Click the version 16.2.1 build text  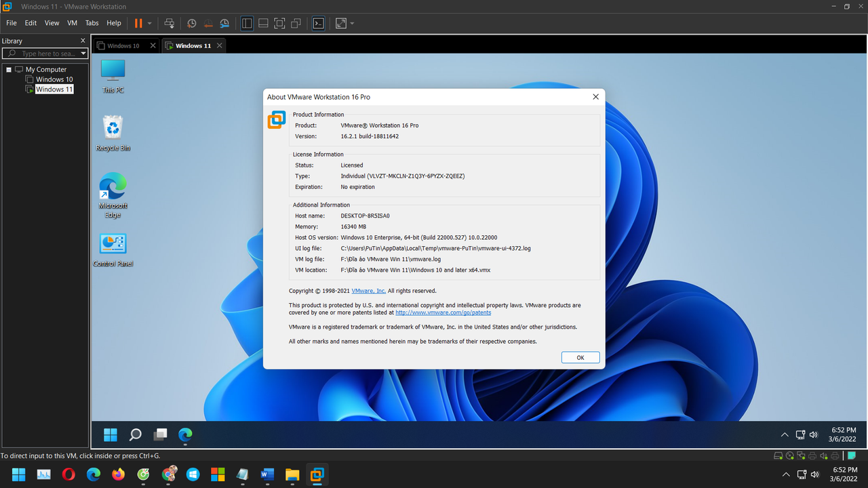coord(370,136)
